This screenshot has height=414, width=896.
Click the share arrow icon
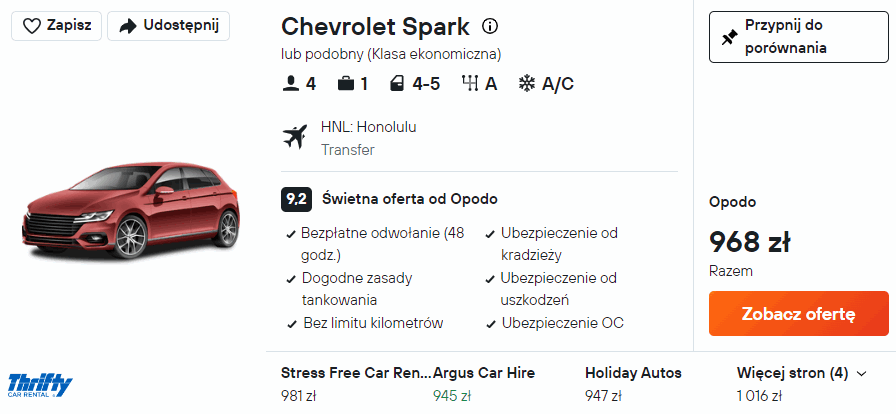coord(127,26)
